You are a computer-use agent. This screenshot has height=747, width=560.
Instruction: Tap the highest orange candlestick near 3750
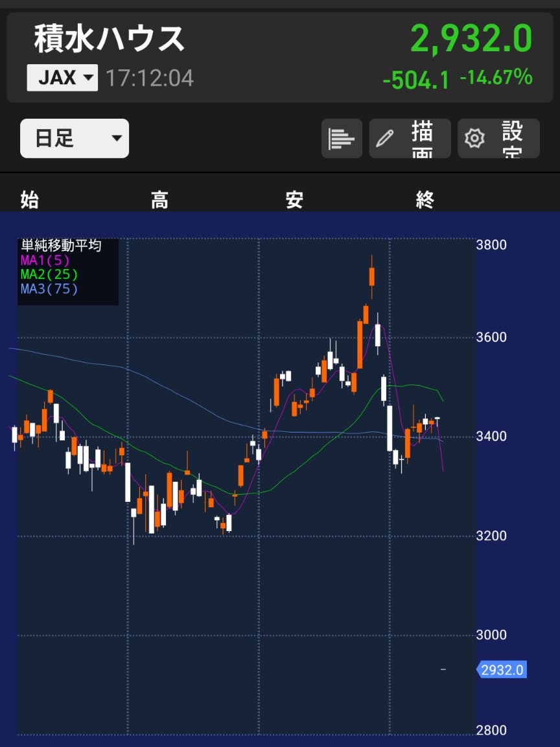[x=372, y=277]
